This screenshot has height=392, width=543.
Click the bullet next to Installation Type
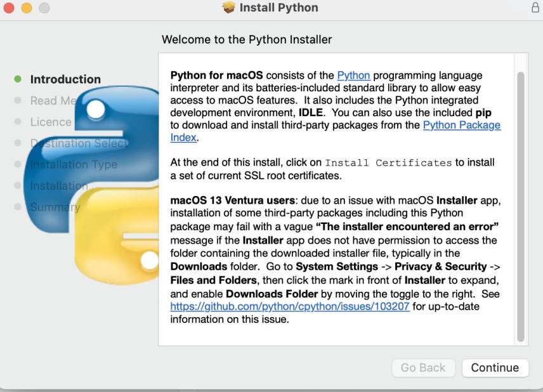(x=17, y=164)
